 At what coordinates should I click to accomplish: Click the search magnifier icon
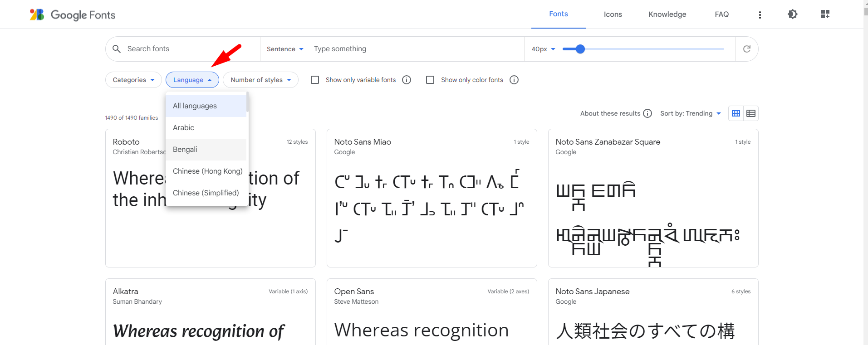point(117,49)
